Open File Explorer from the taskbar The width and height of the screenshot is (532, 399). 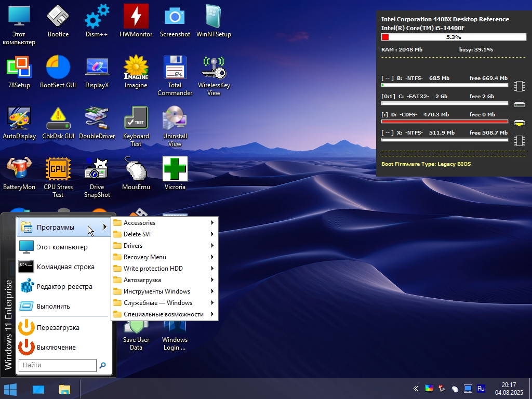[64, 390]
